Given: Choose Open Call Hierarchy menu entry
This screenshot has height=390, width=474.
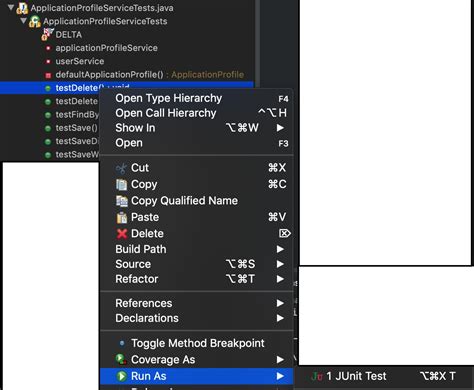Looking at the screenshot, I should click(197, 113).
